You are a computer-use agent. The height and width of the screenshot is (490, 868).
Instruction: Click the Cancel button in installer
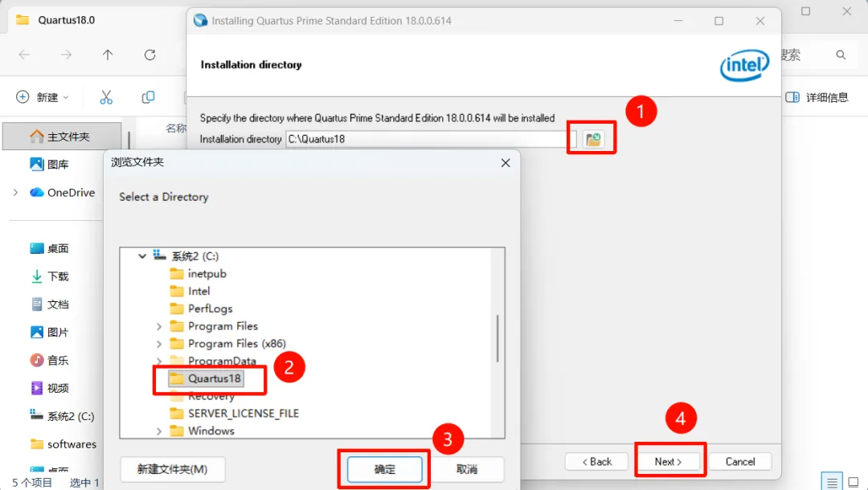click(740, 462)
